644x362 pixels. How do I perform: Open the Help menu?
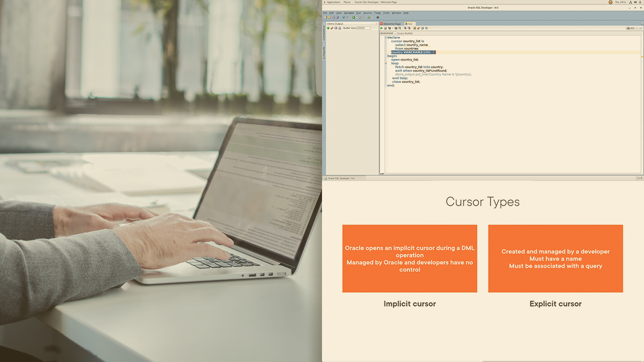(406, 13)
